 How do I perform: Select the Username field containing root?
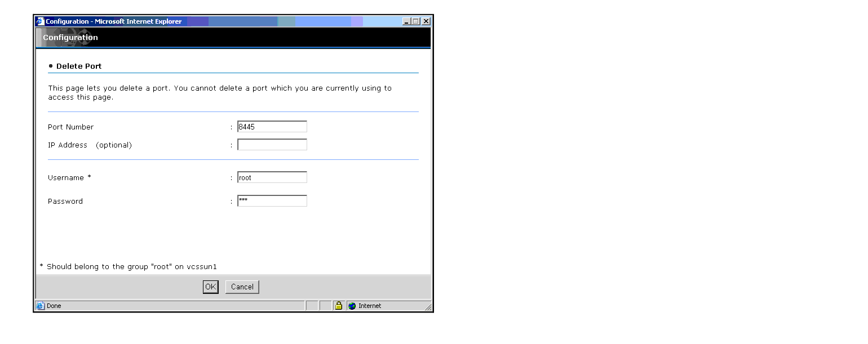(x=272, y=177)
